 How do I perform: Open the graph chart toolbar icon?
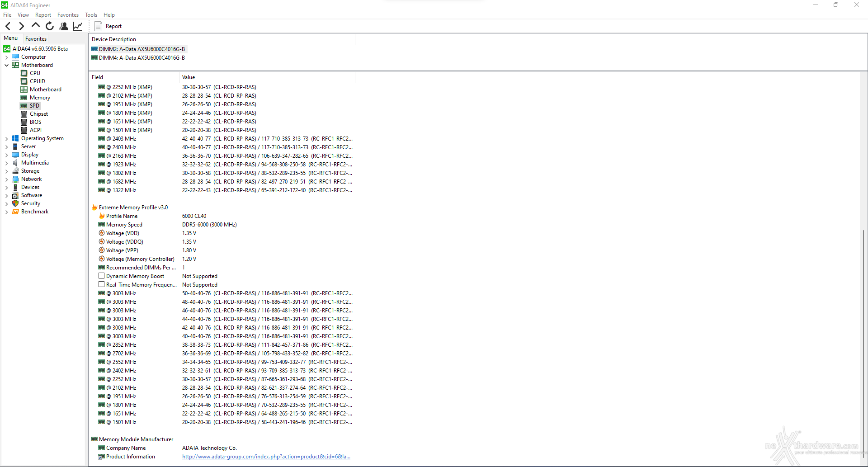click(x=78, y=26)
